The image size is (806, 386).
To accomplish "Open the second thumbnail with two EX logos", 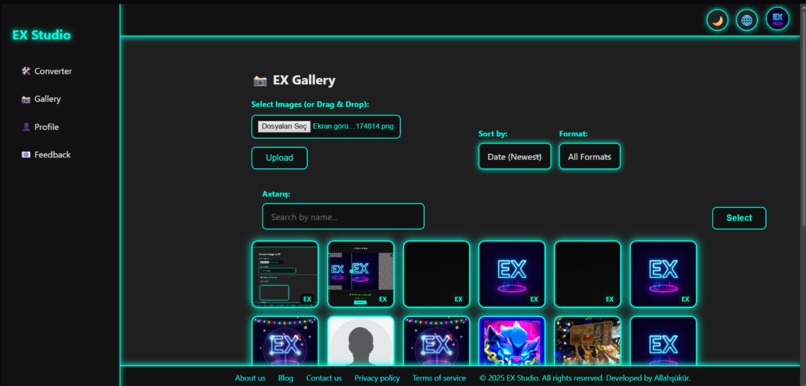I will [361, 274].
